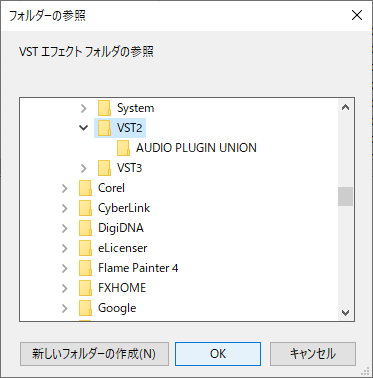
Task: Expand the VST3 folder chevron
Action: click(84, 168)
